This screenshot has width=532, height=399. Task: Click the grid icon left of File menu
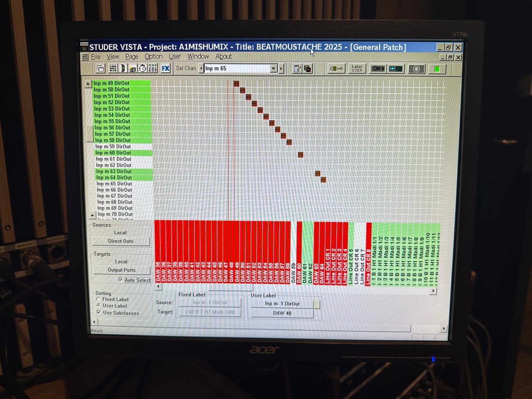point(85,57)
